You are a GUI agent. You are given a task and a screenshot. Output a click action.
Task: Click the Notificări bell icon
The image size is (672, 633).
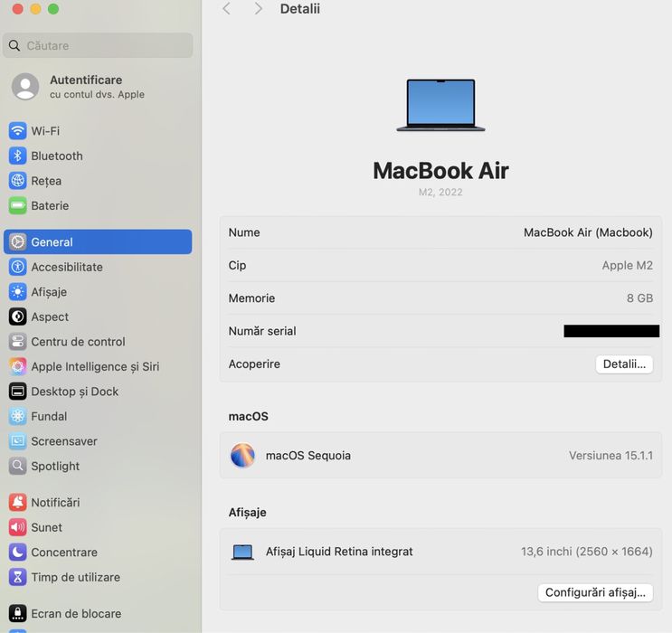[x=17, y=502]
